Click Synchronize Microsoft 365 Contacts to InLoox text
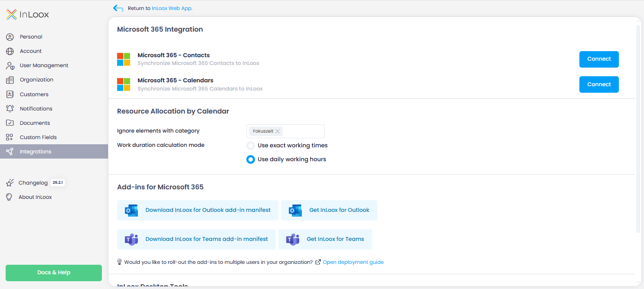This screenshot has height=289, width=644. click(x=198, y=63)
